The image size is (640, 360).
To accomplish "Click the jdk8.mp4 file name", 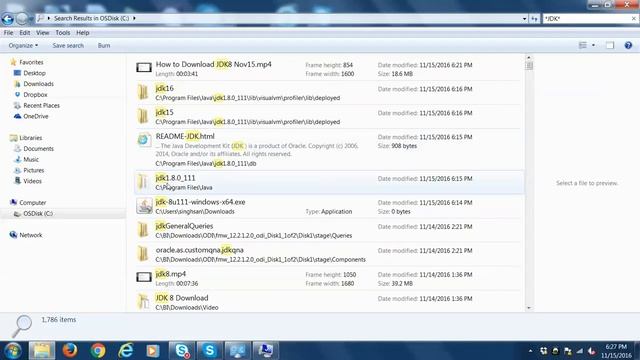I will click(171, 274).
